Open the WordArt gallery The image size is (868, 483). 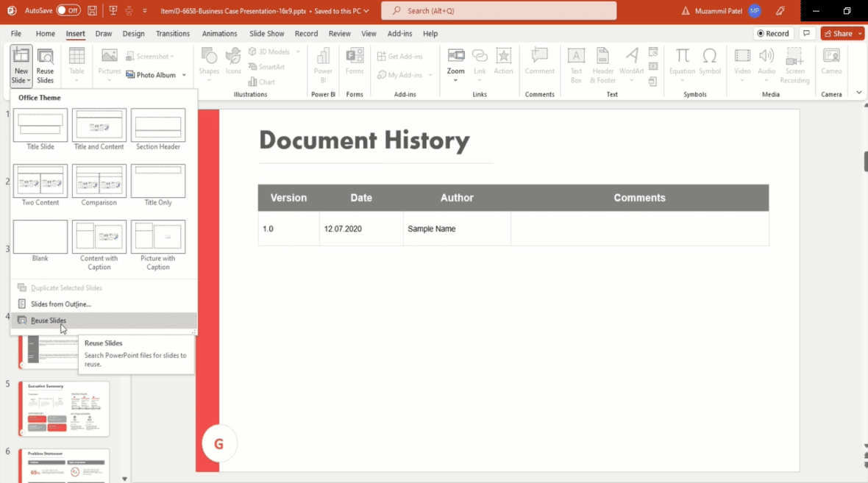(631, 65)
